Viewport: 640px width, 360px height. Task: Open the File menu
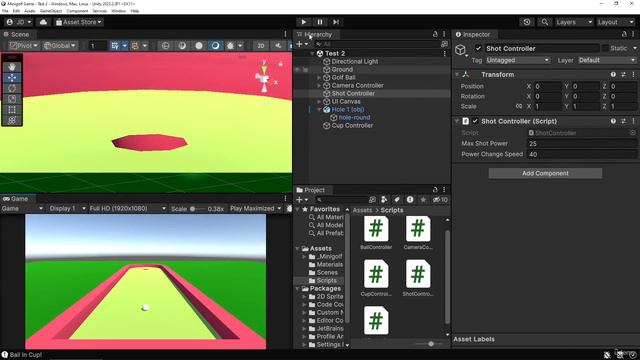(5, 11)
